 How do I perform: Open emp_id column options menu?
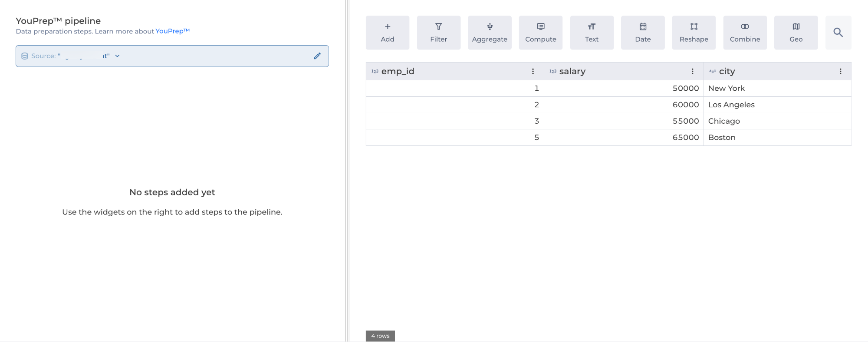[x=533, y=71]
